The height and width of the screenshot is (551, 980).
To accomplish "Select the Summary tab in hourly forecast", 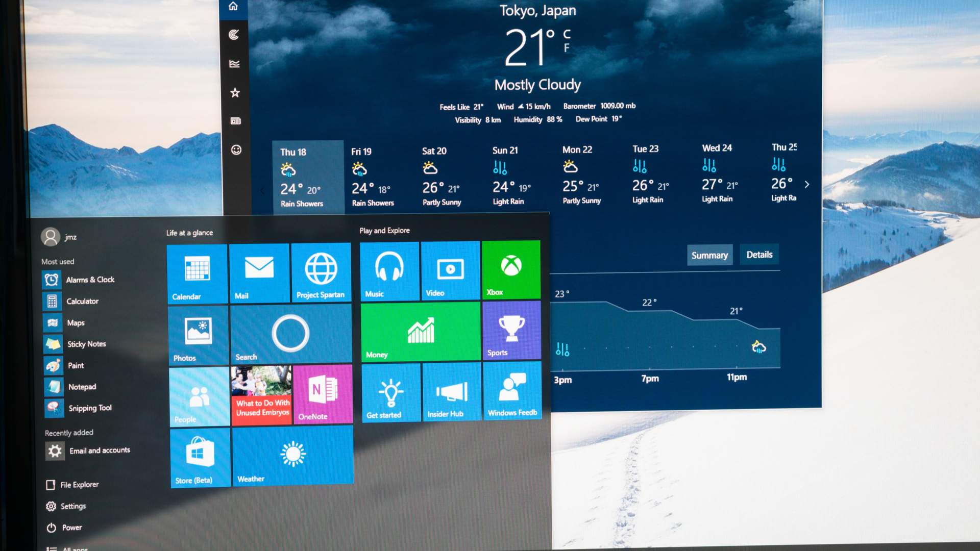I will 709,255.
